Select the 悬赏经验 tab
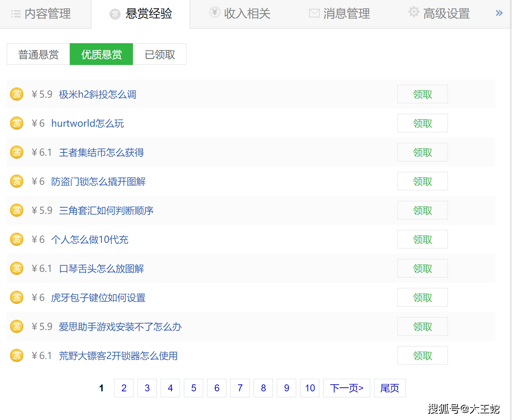 pos(141,14)
